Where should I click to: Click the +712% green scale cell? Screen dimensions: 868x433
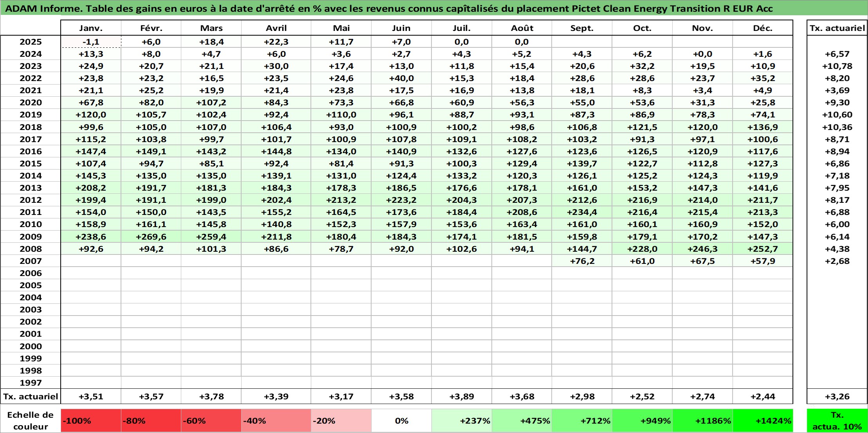coord(582,421)
